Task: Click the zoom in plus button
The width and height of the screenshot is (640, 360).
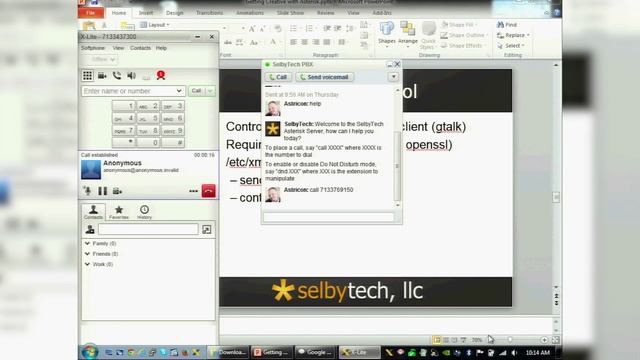Action: pos(544,340)
